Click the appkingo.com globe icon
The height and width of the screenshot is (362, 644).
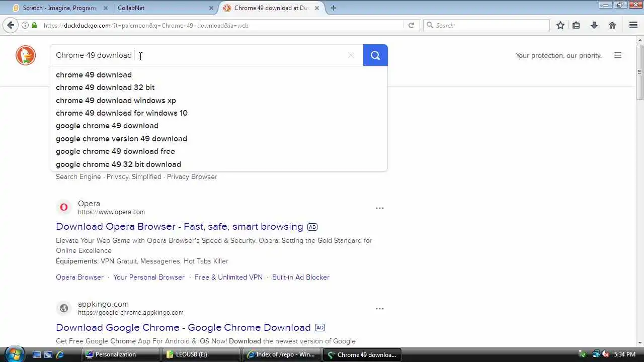(64, 308)
